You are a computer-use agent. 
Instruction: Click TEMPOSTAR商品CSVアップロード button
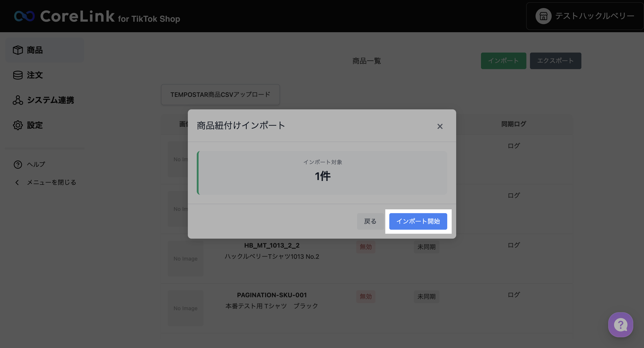pos(220,95)
